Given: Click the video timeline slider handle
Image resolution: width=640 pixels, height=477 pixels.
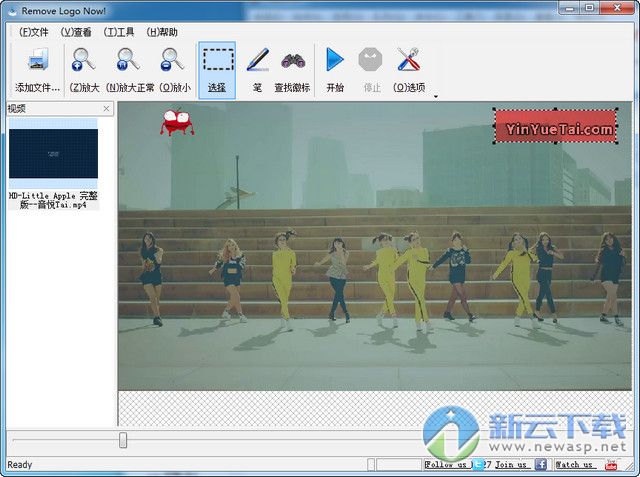Looking at the screenshot, I should pos(123,440).
